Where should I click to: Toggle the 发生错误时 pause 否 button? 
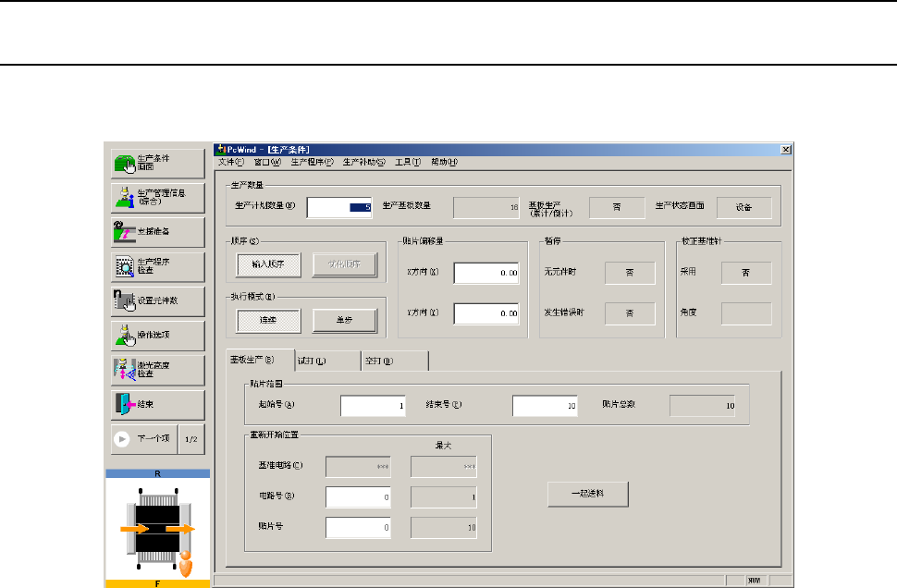tap(630, 313)
